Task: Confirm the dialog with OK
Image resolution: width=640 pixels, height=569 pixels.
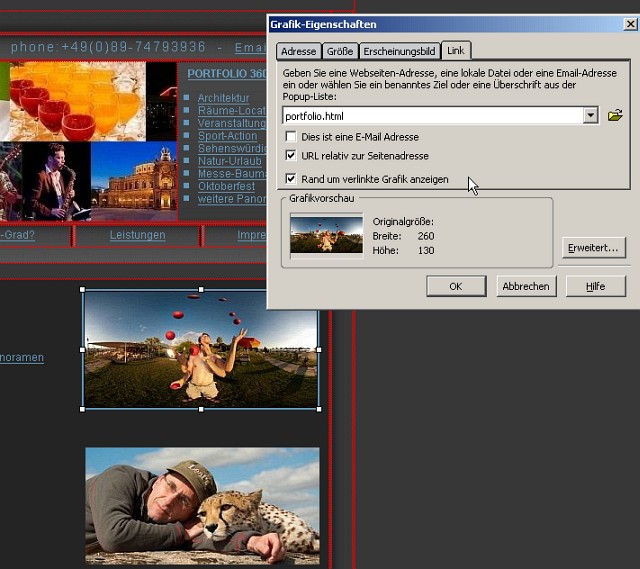Action: pos(455,286)
